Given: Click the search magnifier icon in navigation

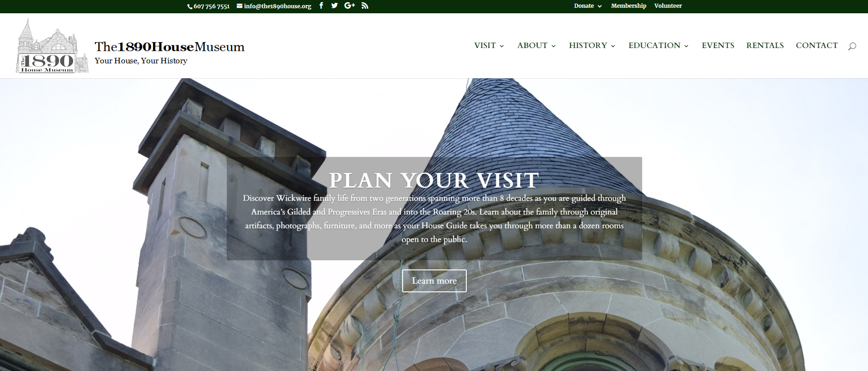Looking at the screenshot, I should [x=852, y=46].
